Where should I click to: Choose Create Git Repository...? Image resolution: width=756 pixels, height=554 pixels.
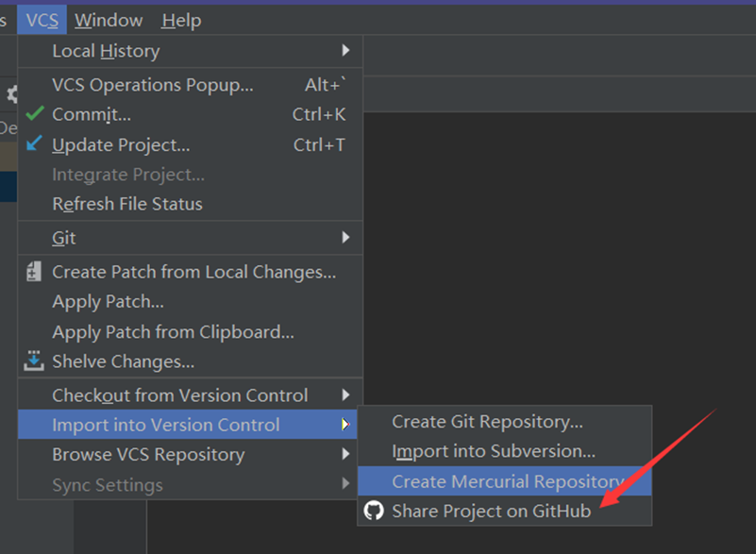coord(505,422)
